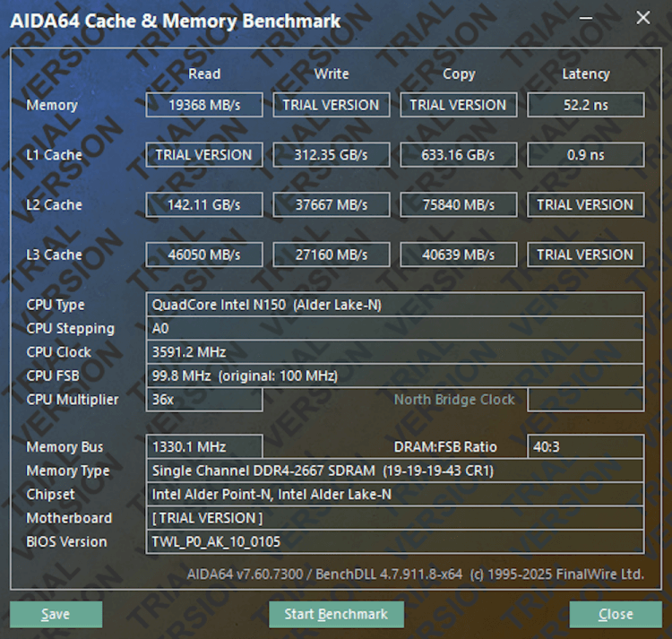This screenshot has width=672, height=639.
Task: Click the DRAM:FSB Ratio label
Action: tap(445, 447)
